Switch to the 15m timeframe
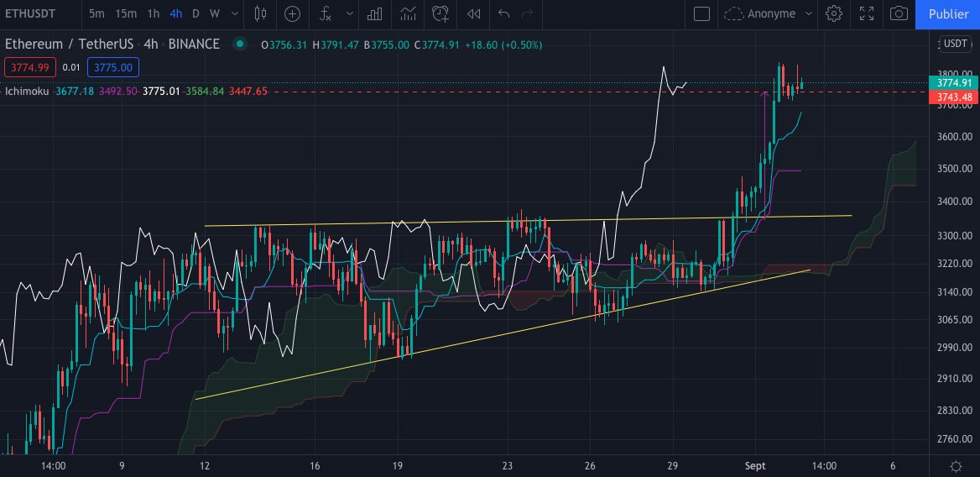This screenshot has width=980, height=477. (x=126, y=13)
